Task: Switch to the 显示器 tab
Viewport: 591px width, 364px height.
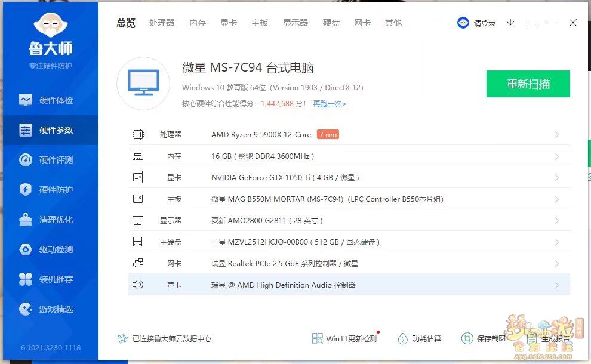Action: click(x=295, y=23)
